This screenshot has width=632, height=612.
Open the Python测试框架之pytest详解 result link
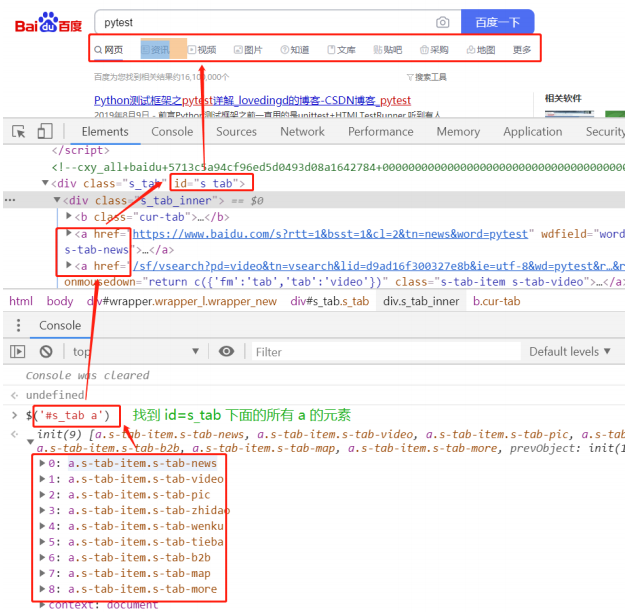tap(252, 100)
